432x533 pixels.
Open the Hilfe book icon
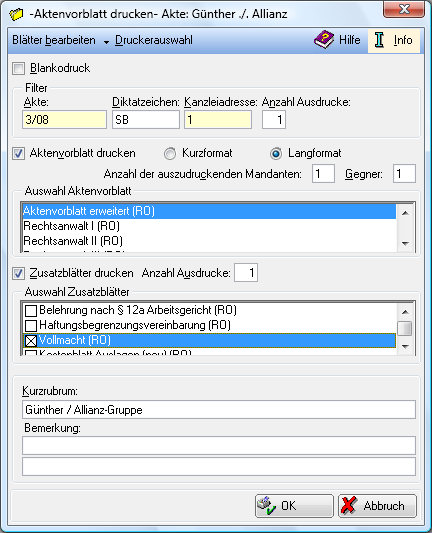coord(324,40)
